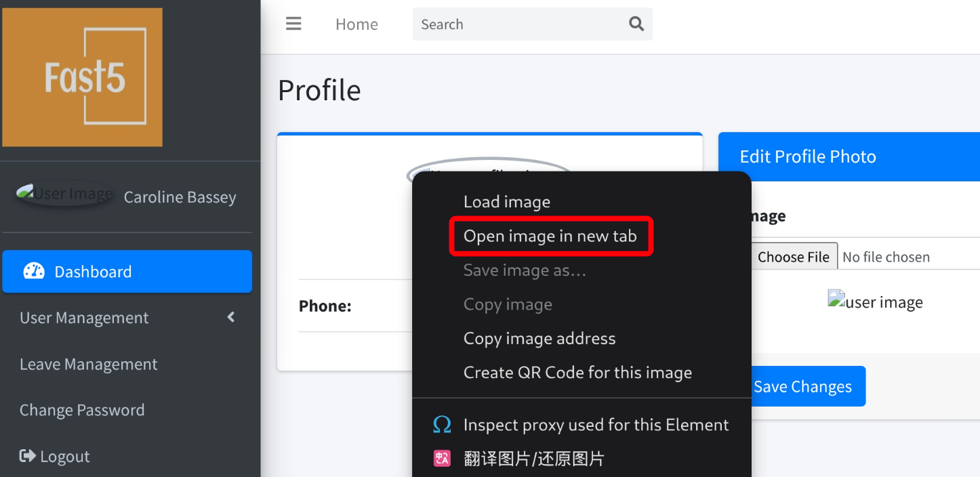Image resolution: width=980 pixels, height=477 pixels.
Task: Select "Copy image address" option
Action: [539, 338]
